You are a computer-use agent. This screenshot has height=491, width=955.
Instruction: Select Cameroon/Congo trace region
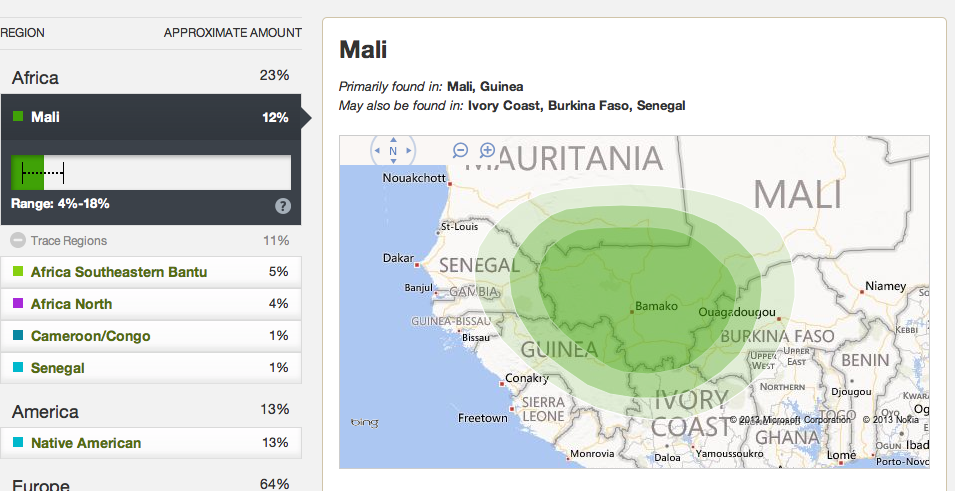point(90,336)
